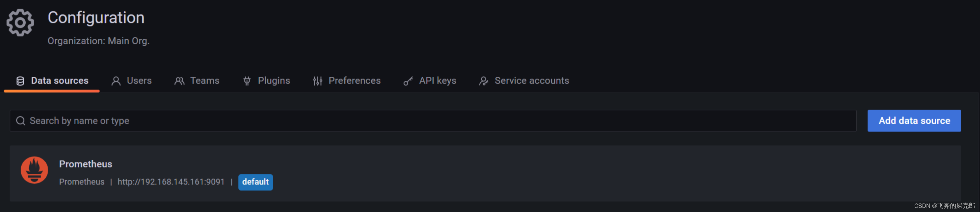Click the Prometheus flame logo
The width and height of the screenshot is (980, 212).
tap(34, 170)
